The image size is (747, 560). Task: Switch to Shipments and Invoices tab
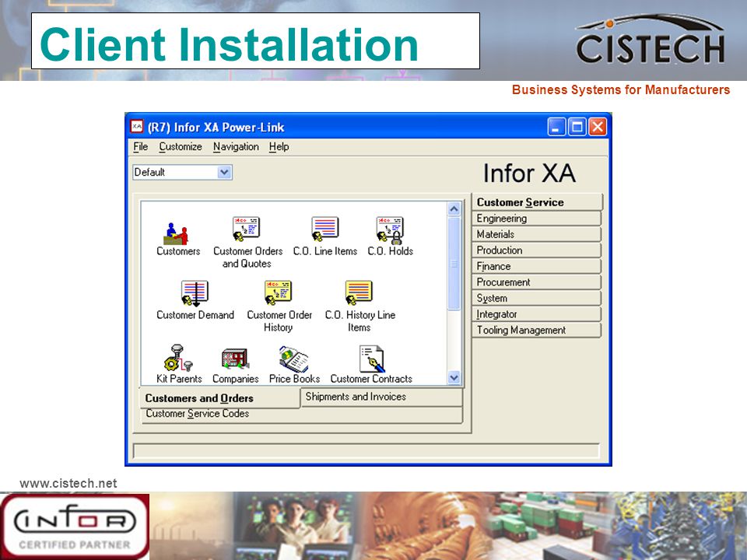coord(381,397)
